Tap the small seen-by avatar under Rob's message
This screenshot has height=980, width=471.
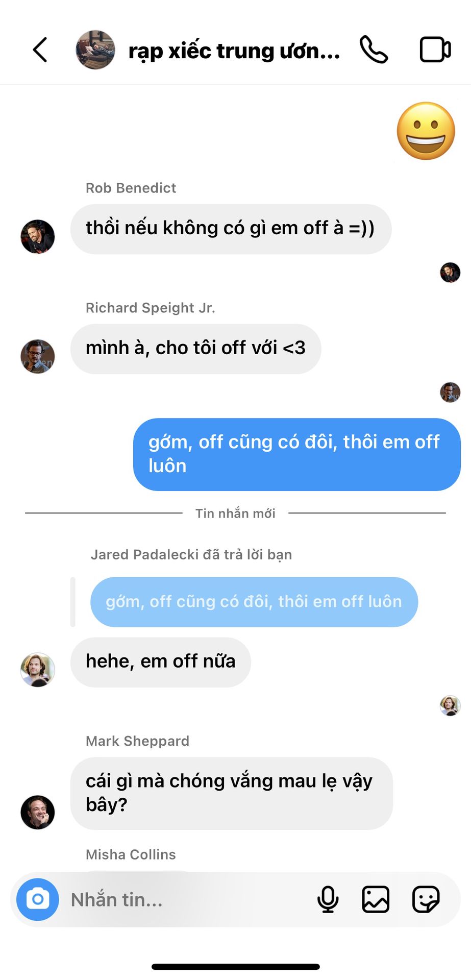tap(450, 273)
